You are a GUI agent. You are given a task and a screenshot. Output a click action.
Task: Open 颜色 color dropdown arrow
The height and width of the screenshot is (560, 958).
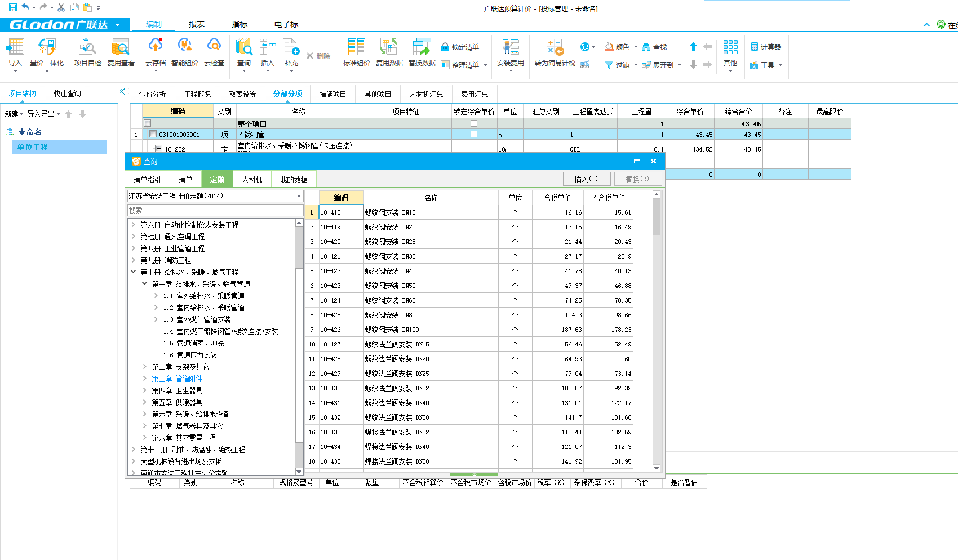636,47
